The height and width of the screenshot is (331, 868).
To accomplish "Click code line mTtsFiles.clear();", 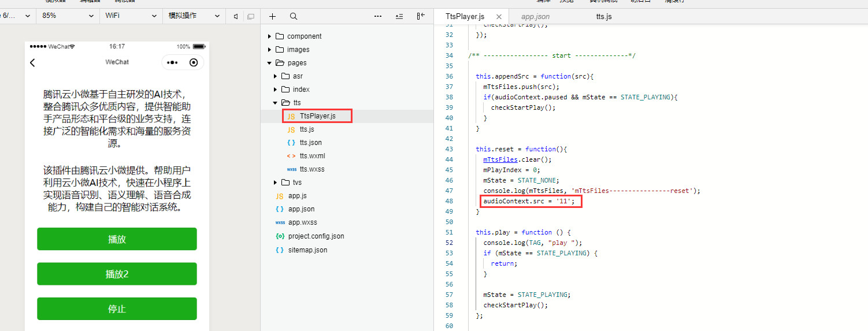I will pos(517,159).
